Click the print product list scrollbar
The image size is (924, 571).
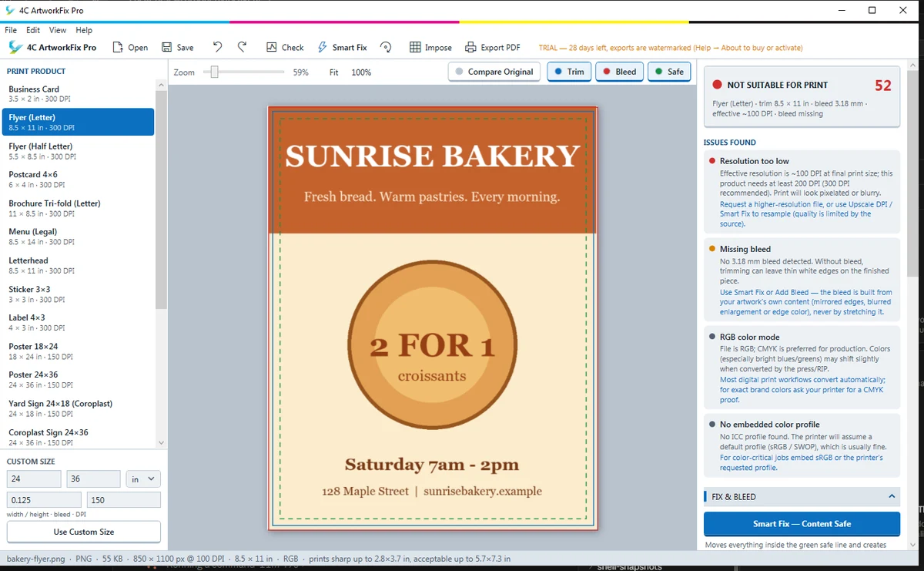pos(160,200)
